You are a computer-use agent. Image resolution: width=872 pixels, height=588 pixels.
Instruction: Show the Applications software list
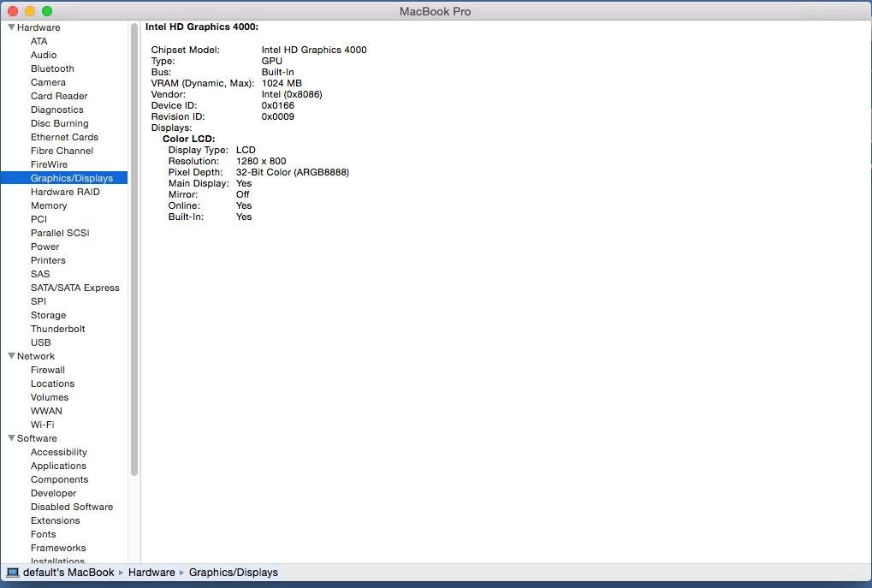tap(58, 466)
